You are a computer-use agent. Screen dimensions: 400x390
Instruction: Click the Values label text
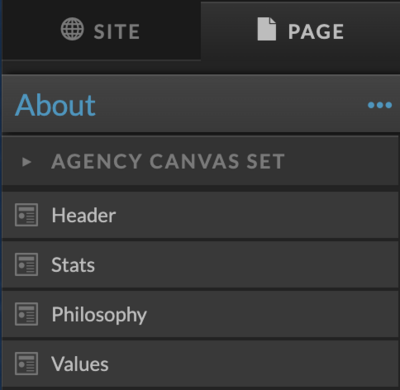tap(80, 364)
